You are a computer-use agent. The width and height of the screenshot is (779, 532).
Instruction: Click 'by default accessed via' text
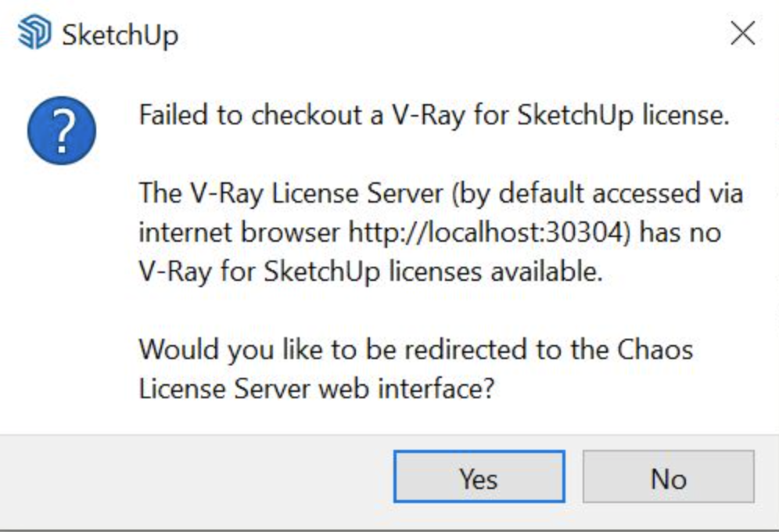tap(598, 193)
